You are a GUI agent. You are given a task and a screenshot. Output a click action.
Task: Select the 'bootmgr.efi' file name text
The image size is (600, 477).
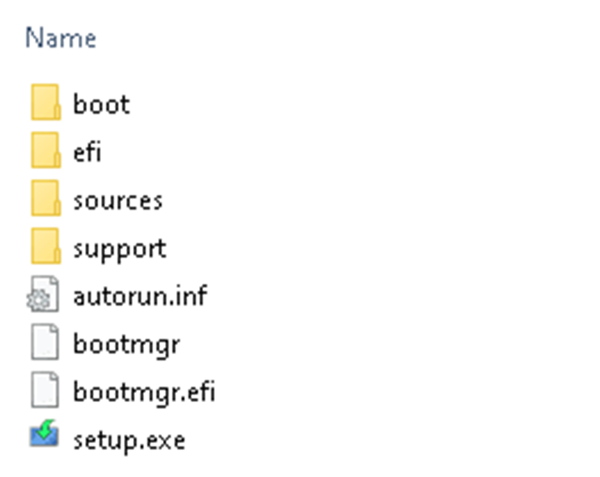tap(144, 391)
